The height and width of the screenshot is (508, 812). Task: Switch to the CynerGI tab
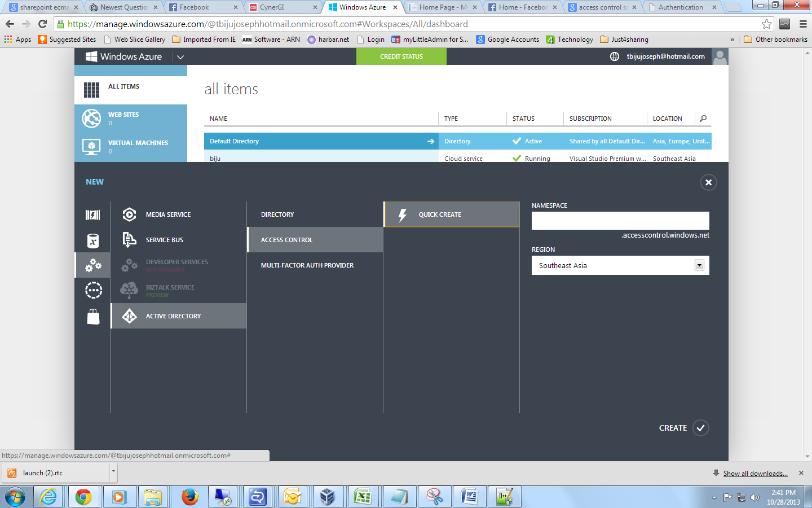tap(284, 7)
